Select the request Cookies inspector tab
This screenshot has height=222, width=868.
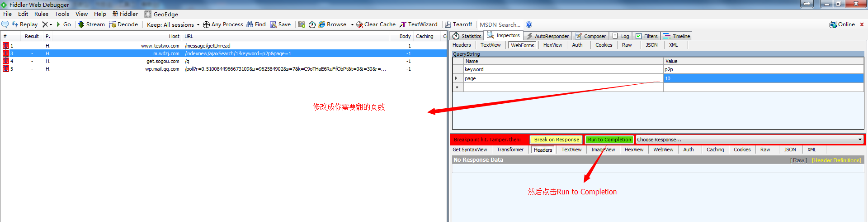pos(604,45)
